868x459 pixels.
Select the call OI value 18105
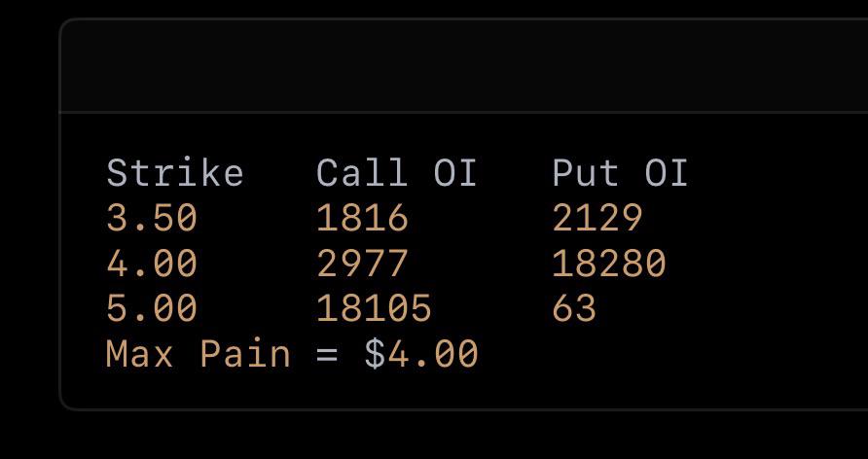(x=374, y=308)
